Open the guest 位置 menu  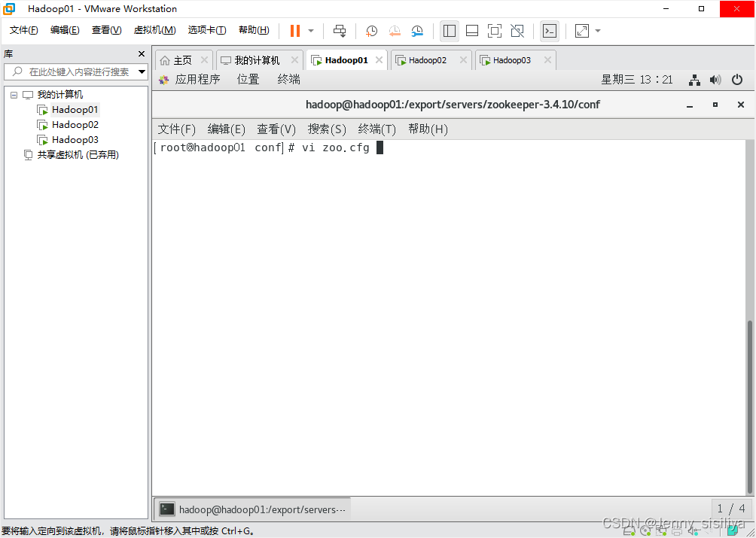[248, 80]
